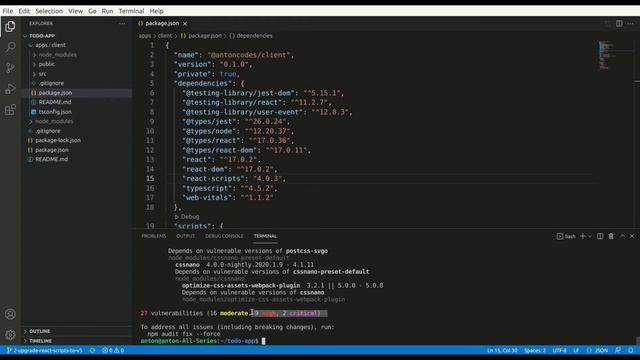Screen dimensions: 640x360
Task: Open the Run menu
Action: [107, 11]
